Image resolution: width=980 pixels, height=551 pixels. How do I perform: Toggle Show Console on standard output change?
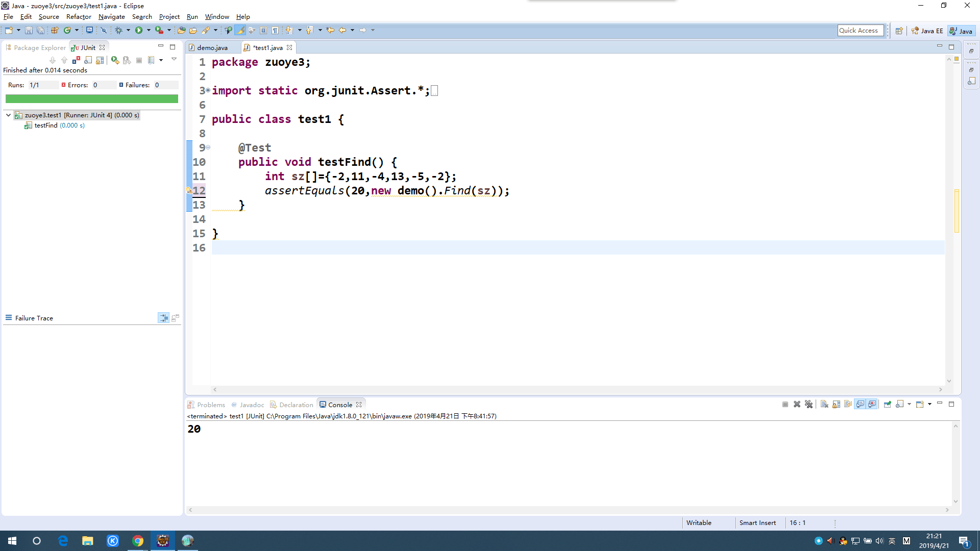point(861,405)
